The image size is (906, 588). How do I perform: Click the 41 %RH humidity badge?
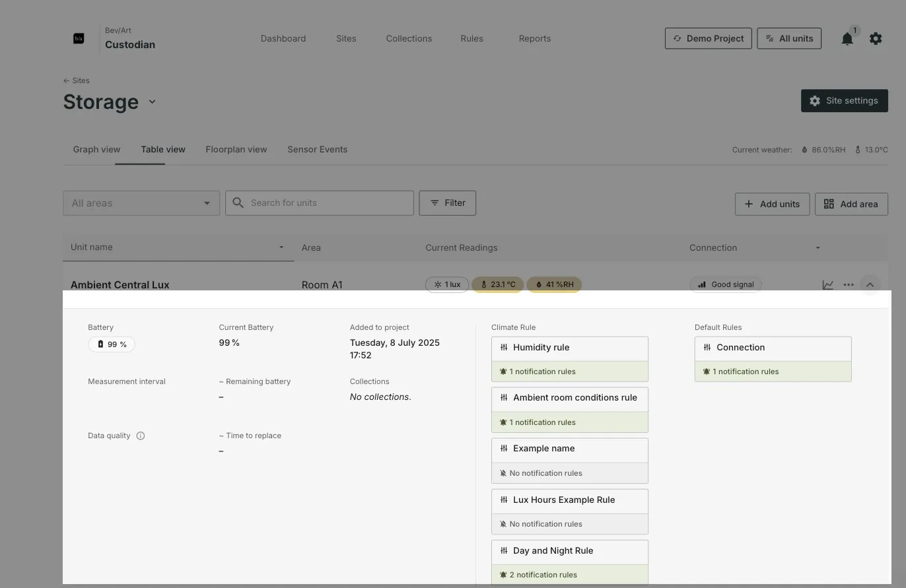pos(554,284)
